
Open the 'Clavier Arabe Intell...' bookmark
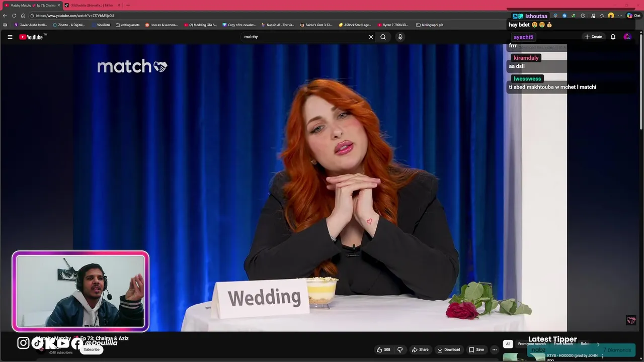31,25
